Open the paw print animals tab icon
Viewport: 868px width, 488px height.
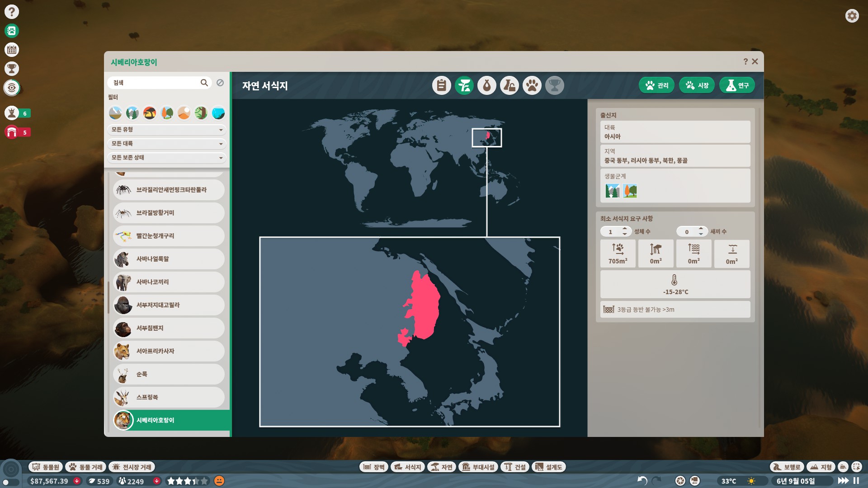[532, 85]
